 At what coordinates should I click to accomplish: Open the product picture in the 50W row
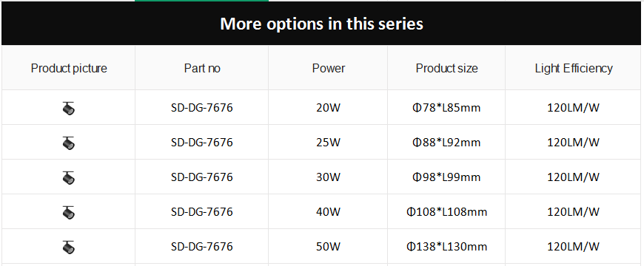coord(69,247)
